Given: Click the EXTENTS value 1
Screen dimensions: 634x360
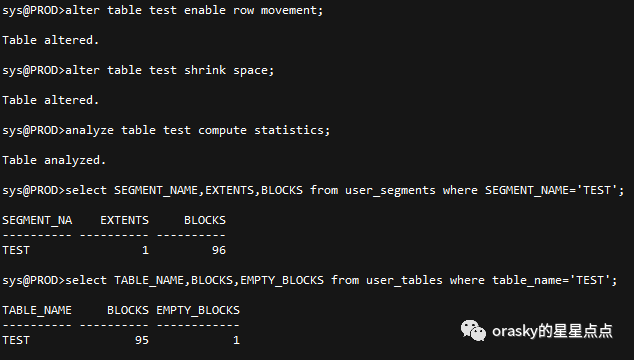Looking at the screenshot, I should tap(145, 250).
